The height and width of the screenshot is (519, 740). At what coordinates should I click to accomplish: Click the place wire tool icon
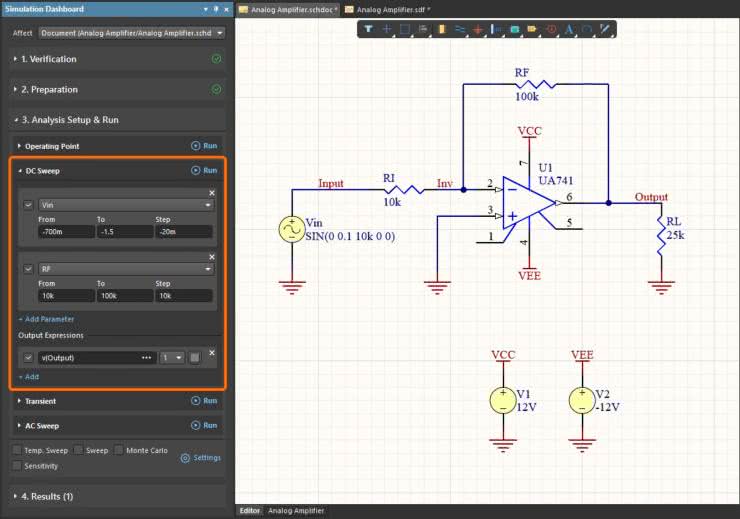tap(459, 29)
